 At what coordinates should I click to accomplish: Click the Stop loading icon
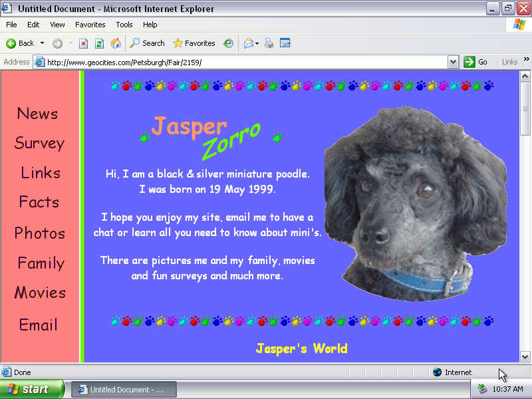[x=83, y=43]
